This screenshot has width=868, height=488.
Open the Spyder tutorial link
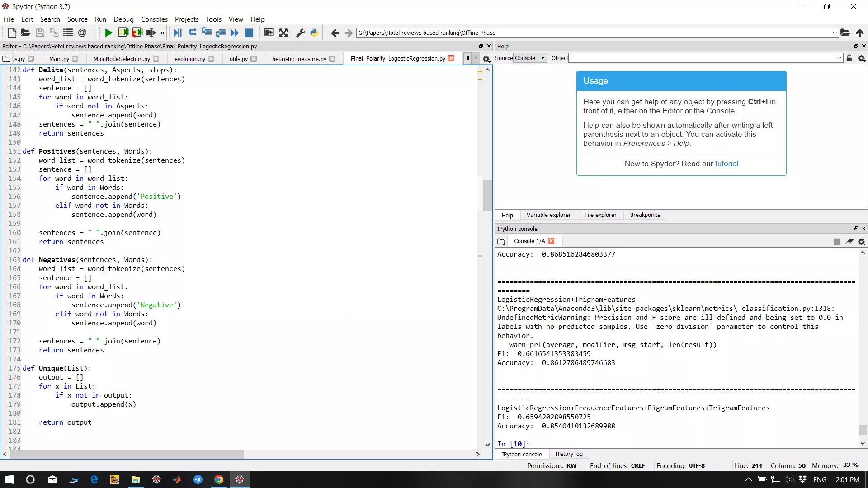pyautogui.click(x=726, y=164)
